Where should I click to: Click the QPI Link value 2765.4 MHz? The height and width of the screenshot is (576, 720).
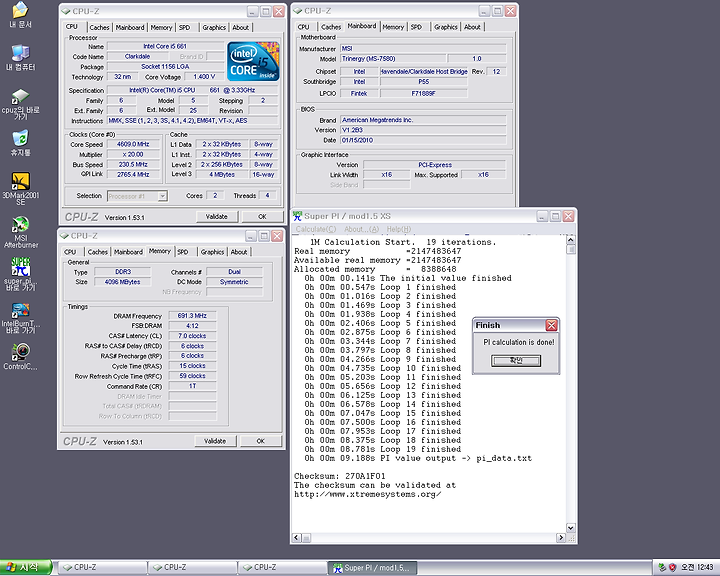click(133, 175)
